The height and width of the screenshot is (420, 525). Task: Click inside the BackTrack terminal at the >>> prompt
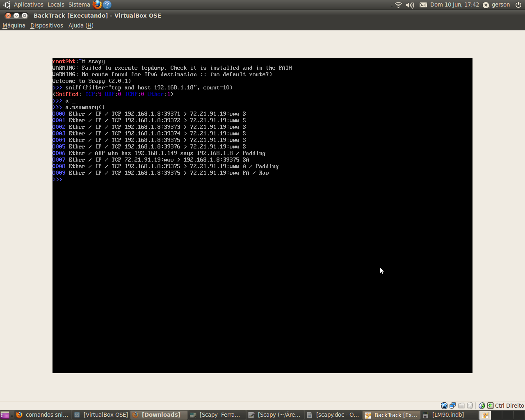pos(58,180)
